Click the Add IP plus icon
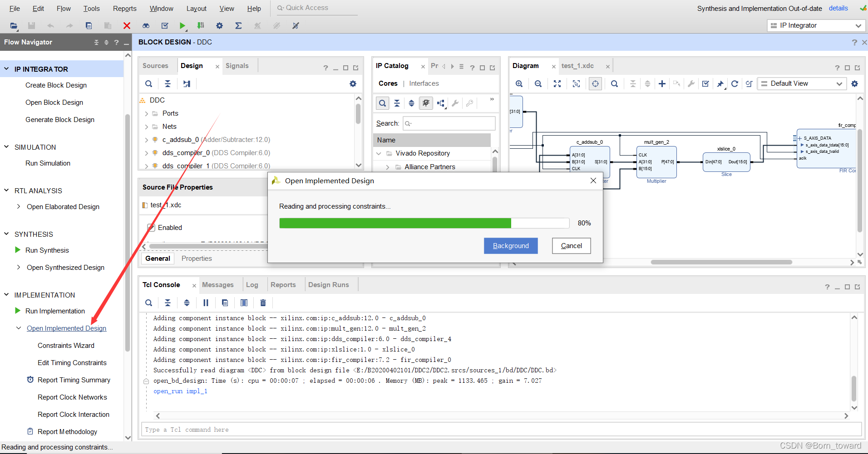868x454 pixels. (x=662, y=84)
